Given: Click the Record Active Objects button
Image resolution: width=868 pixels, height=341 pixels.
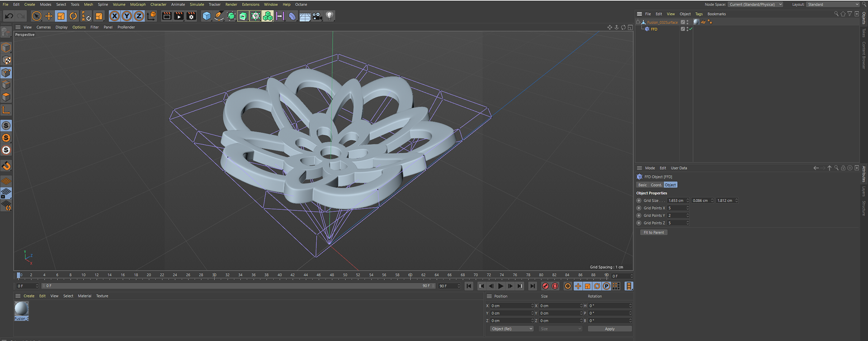Looking at the screenshot, I should click(545, 286).
